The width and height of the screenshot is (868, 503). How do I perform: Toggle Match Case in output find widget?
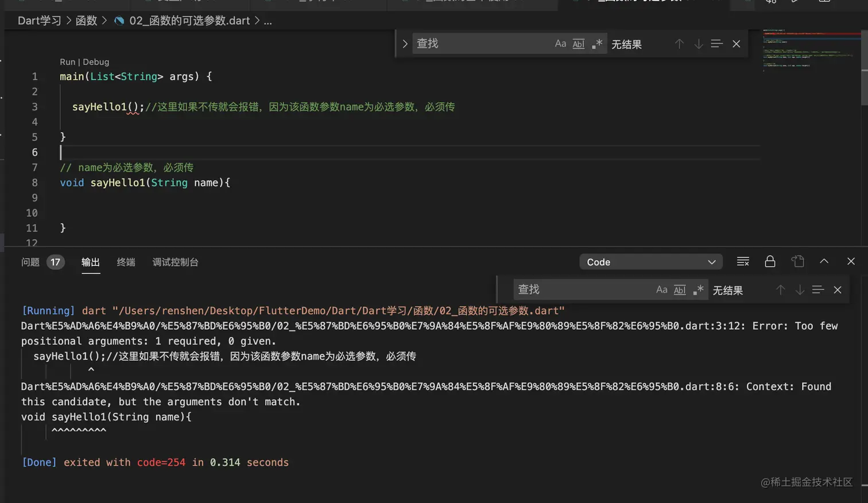pos(662,290)
